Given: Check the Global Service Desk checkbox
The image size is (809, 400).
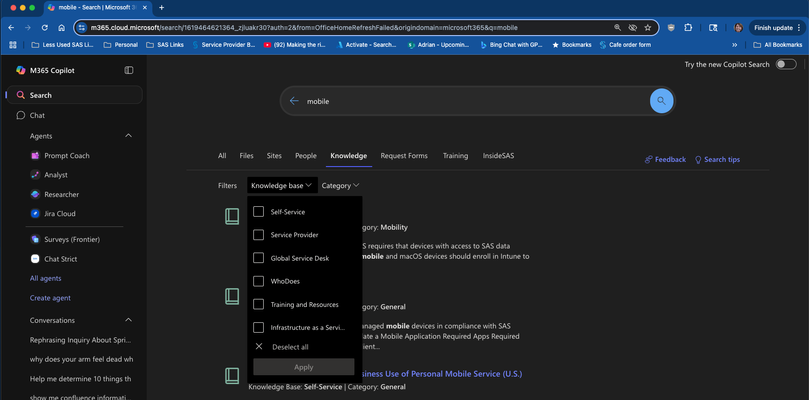Looking at the screenshot, I should (x=258, y=258).
